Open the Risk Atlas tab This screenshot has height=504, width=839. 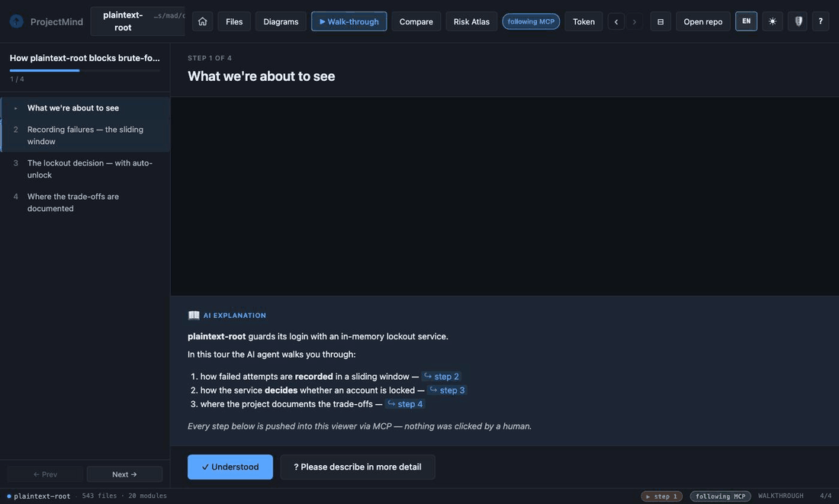(471, 21)
